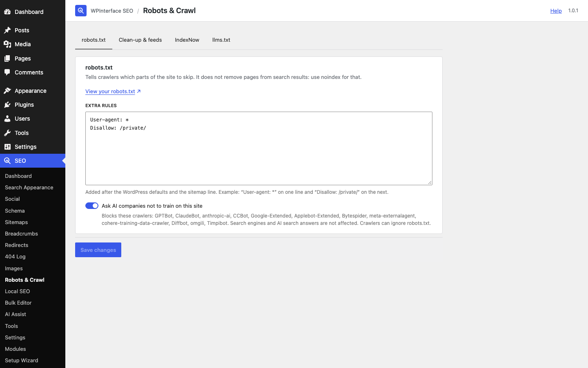The width and height of the screenshot is (588, 368).
Task: Click the Save changes button
Action: [x=98, y=250]
